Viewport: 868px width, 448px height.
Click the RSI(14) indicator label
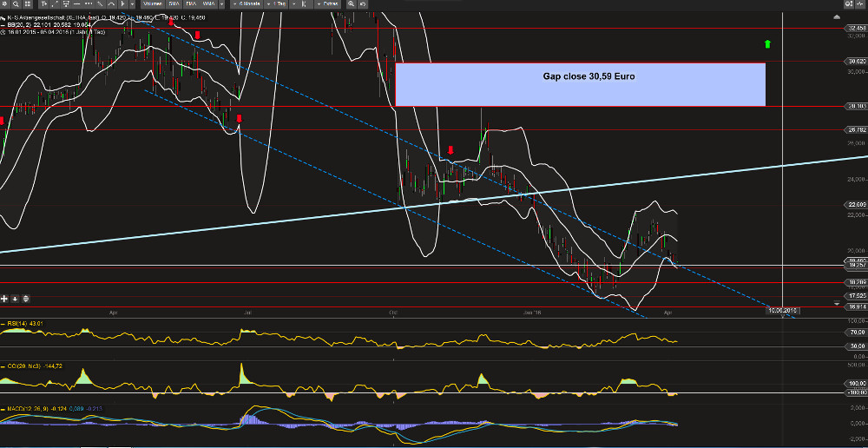click(18, 323)
